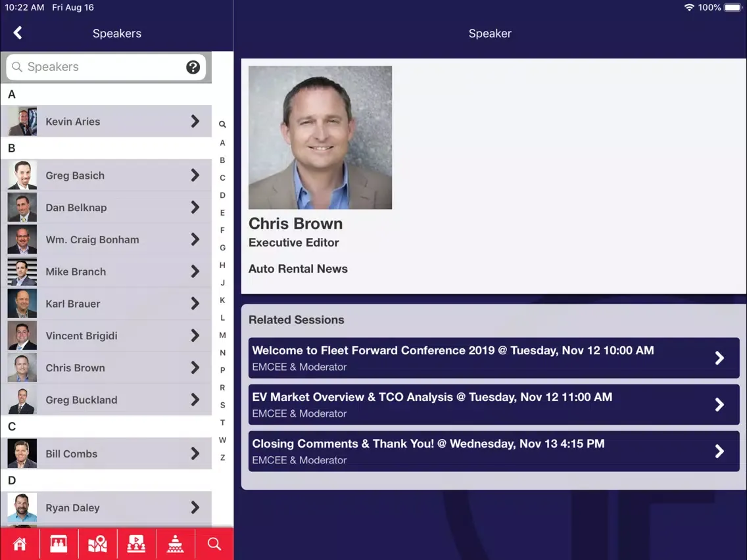Open the help question mark in search bar
The height and width of the screenshot is (560, 747).
[193, 67]
